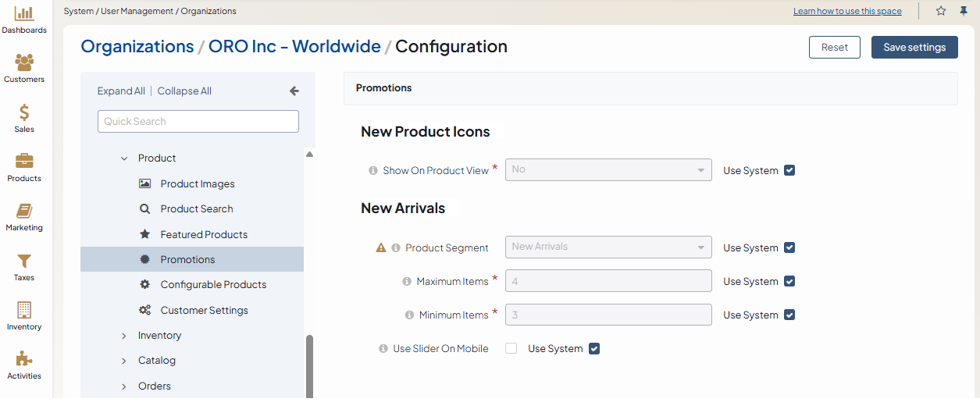Open the Customers sidebar icon
Screen dimensions: 980x420
click(x=24, y=62)
